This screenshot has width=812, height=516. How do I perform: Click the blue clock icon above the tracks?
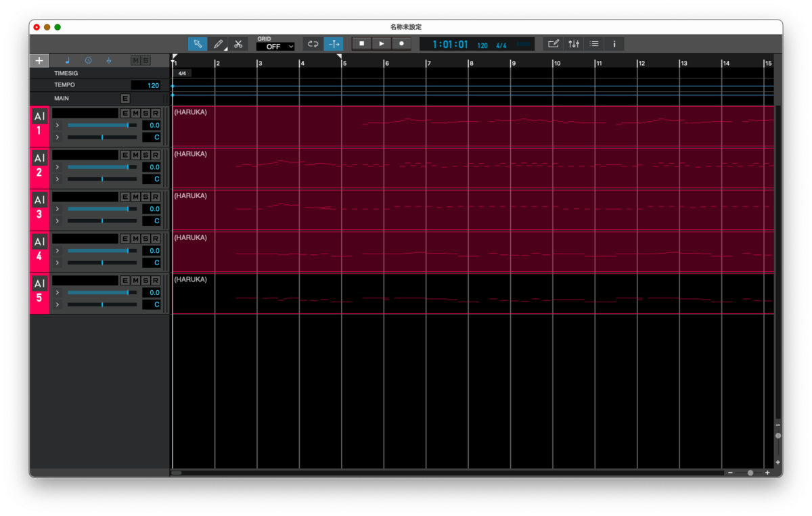pyautogui.click(x=88, y=61)
